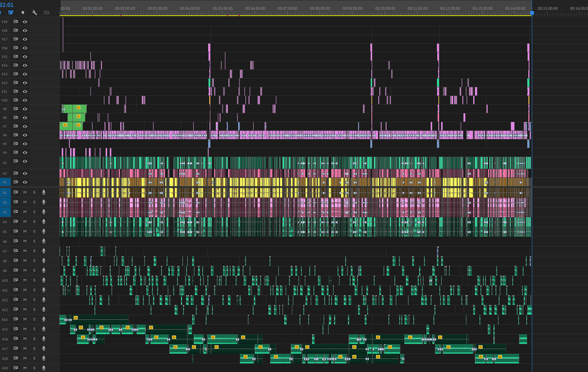Hide track V15 with its eye icon
Viewport: 588px width, 372px height.
(25, 57)
